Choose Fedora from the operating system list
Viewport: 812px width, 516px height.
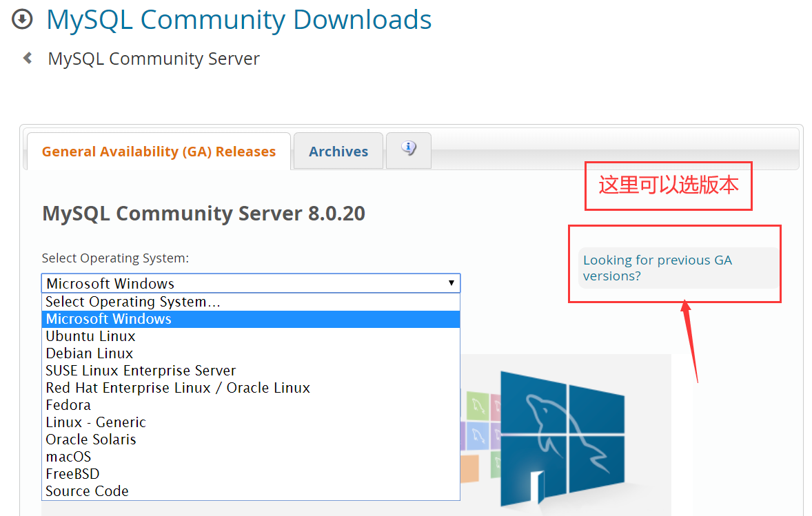pos(251,404)
